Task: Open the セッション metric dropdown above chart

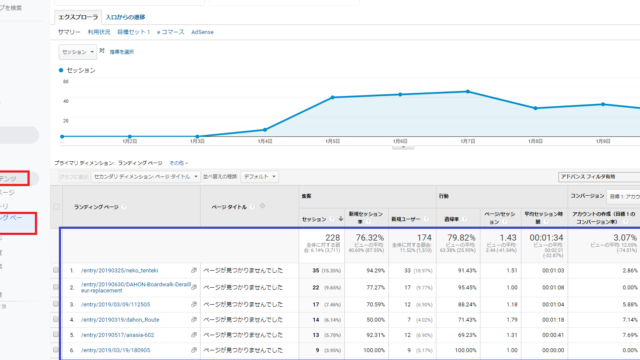Action: click(78, 52)
